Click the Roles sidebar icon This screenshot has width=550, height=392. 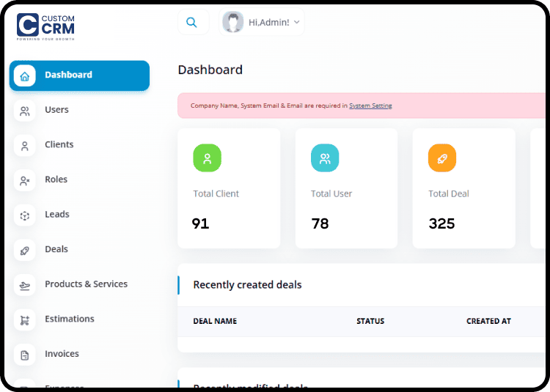(x=25, y=180)
